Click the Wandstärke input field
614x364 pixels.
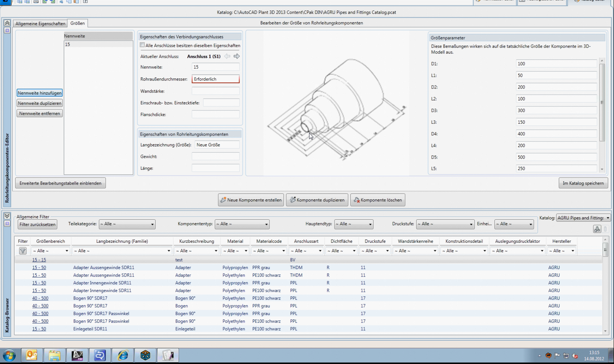pos(215,91)
